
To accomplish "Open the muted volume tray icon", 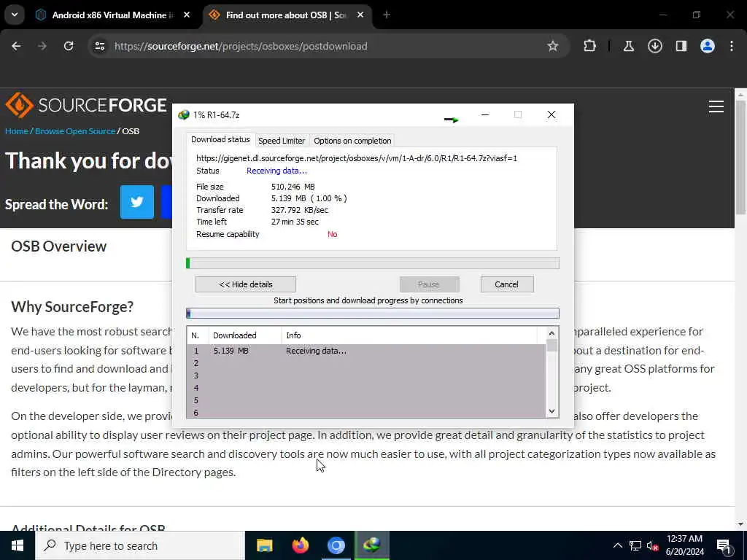I will (x=653, y=546).
